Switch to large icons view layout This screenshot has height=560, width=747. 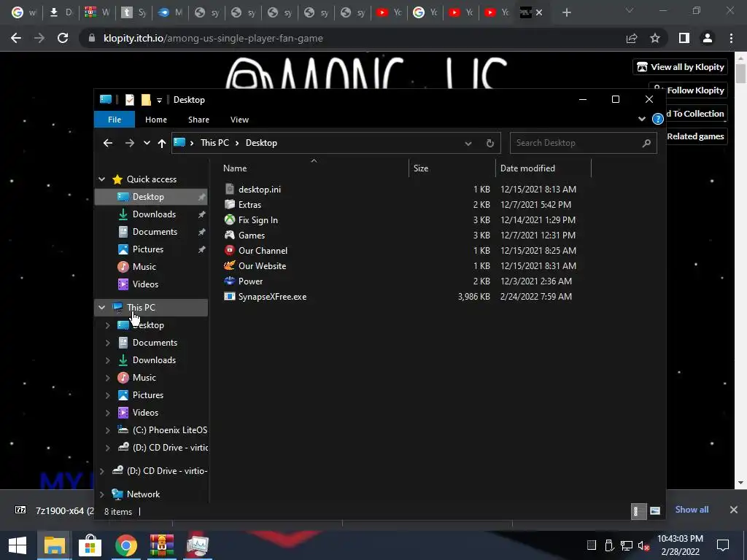(655, 511)
